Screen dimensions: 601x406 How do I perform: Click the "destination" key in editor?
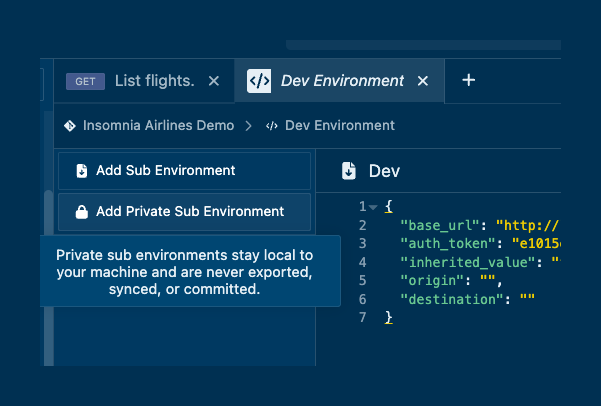(452, 299)
